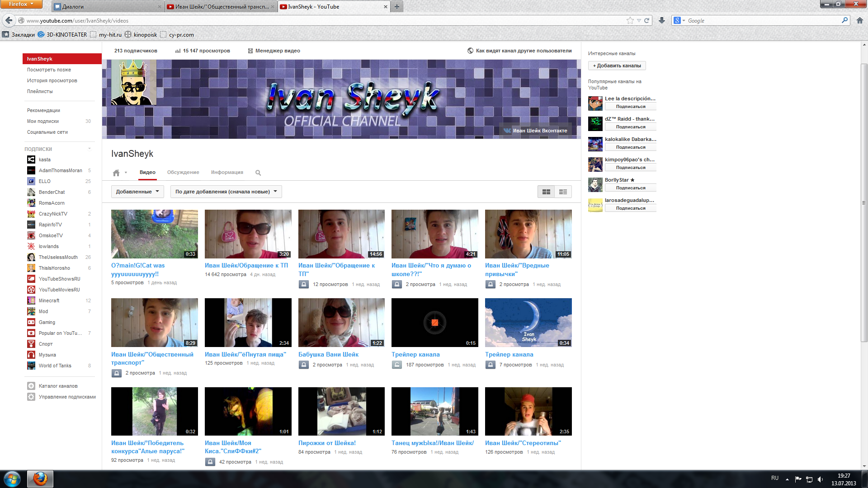The image size is (868, 488).
Task: Open the Закладки bookmarks menu
Action: [19, 34]
